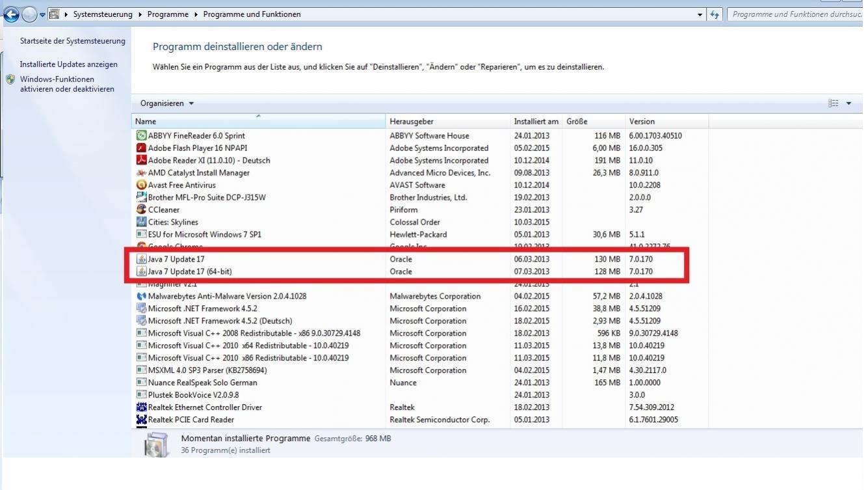Select Microsoft Visual C++ 2010 x86 Redistributable row

click(x=420, y=358)
